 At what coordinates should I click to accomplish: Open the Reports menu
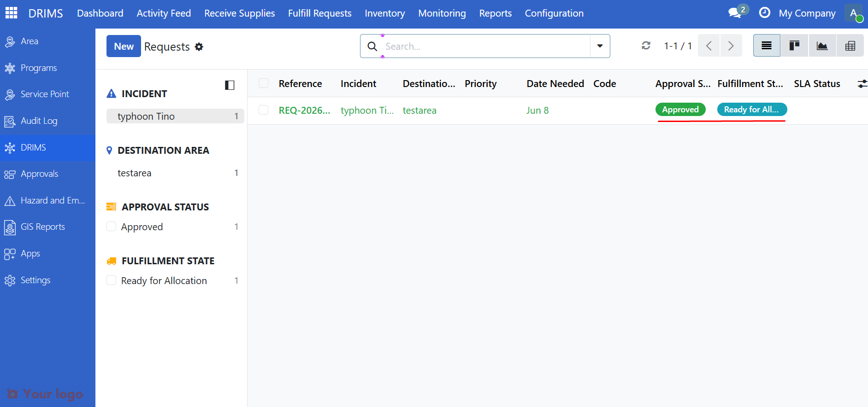click(496, 13)
